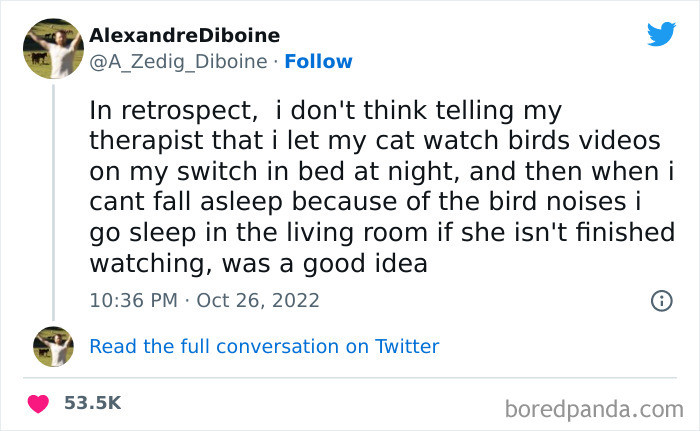Read the full conversation on Twitter
This screenshot has height=431, width=700.
pos(264,346)
